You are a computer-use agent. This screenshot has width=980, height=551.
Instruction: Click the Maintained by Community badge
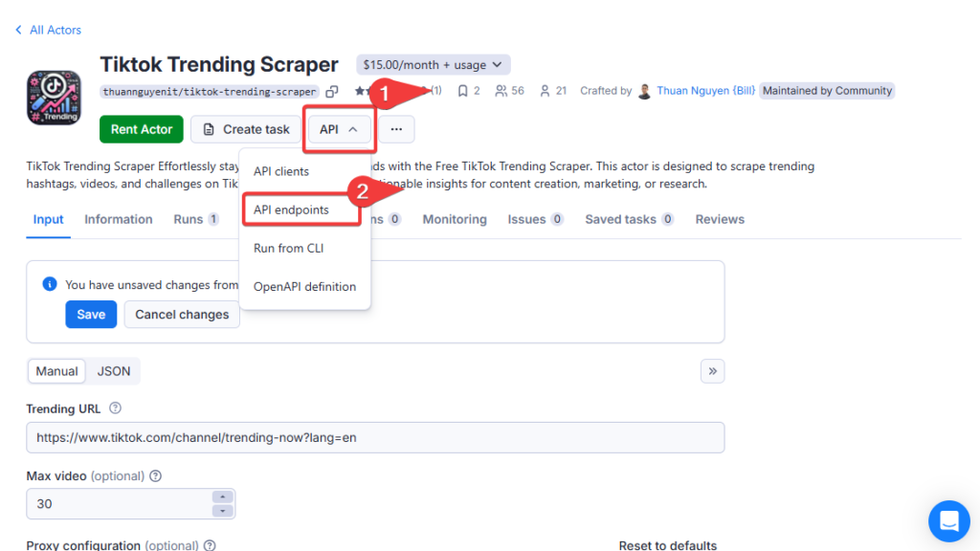coord(827,91)
